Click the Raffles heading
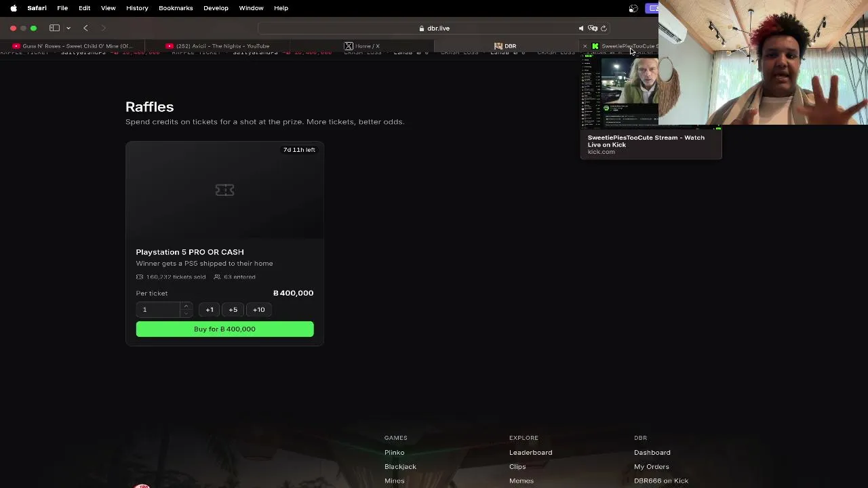The image size is (868, 488). click(149, 107)
